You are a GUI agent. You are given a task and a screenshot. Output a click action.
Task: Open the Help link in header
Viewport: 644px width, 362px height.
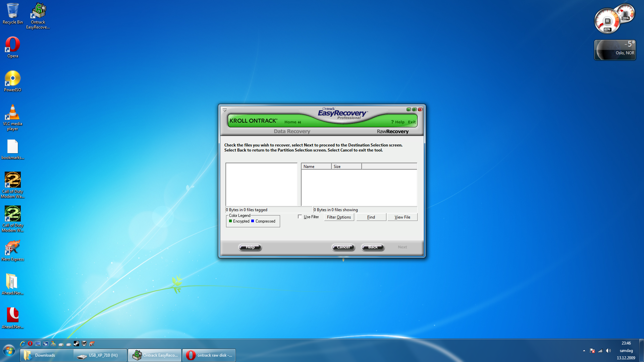(x=398, y=122)
